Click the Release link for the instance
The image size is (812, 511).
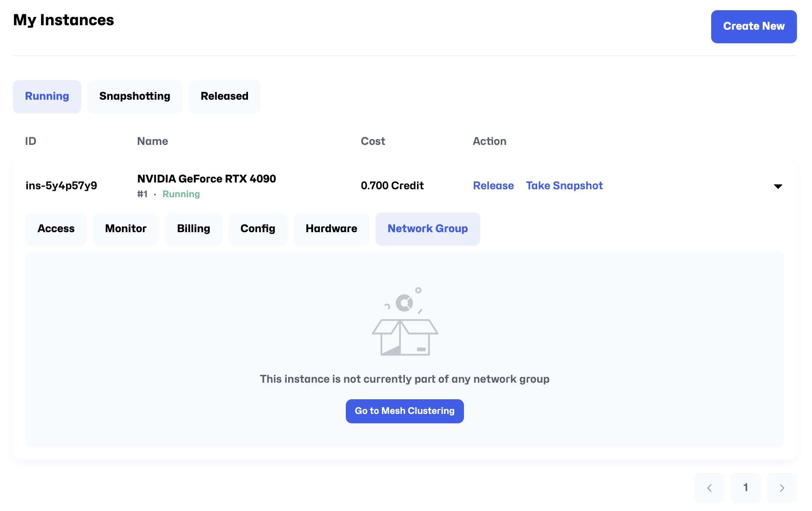[x=493, y=186]
